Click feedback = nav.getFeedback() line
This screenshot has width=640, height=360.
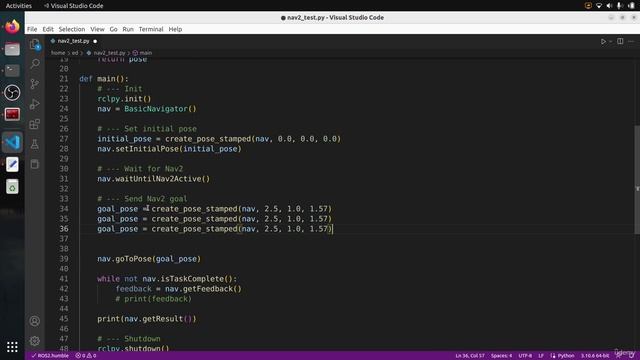pyautogui.click(x=178, y=289)
